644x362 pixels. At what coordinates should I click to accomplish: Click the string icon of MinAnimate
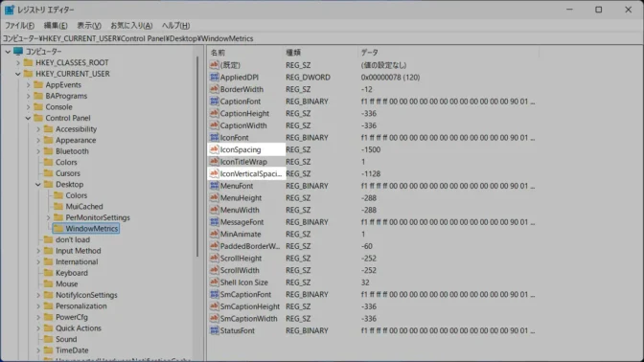pos(214,234)
